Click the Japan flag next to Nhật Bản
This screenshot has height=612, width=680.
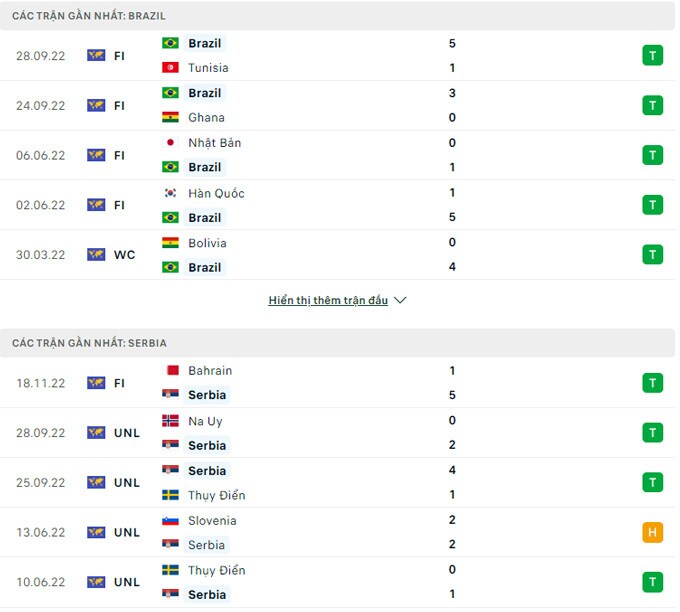point(170,143)
